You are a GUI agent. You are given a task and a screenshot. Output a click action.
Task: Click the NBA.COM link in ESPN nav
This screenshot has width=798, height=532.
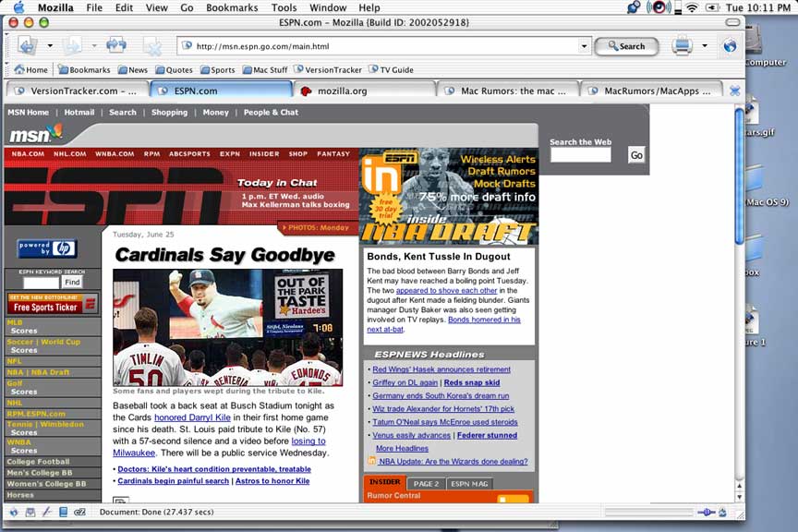point(28,153)
